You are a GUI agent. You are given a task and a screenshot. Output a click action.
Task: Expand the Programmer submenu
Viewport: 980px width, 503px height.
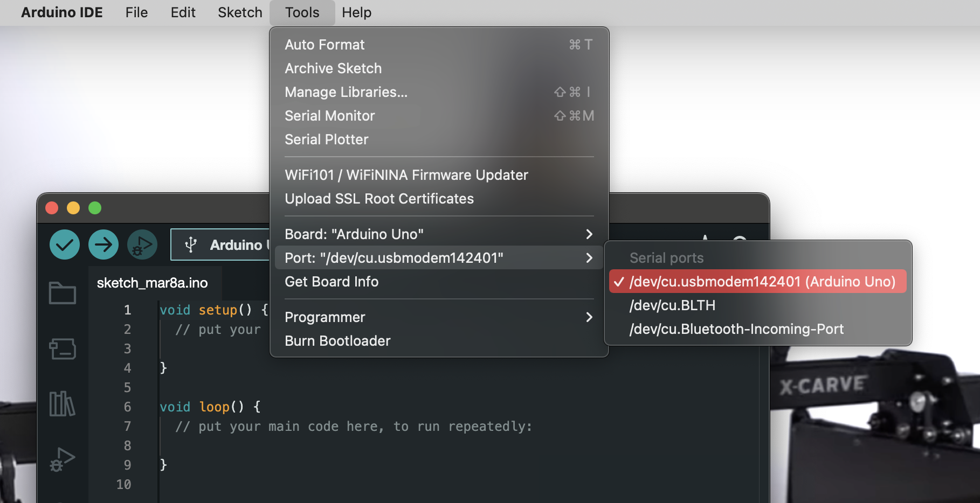point(439,317)
